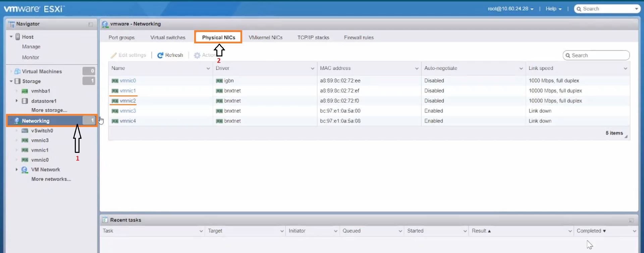Viewport: 644px width, 253px height.
Task: Select Monitor under Host
Action: click(31, 57)
